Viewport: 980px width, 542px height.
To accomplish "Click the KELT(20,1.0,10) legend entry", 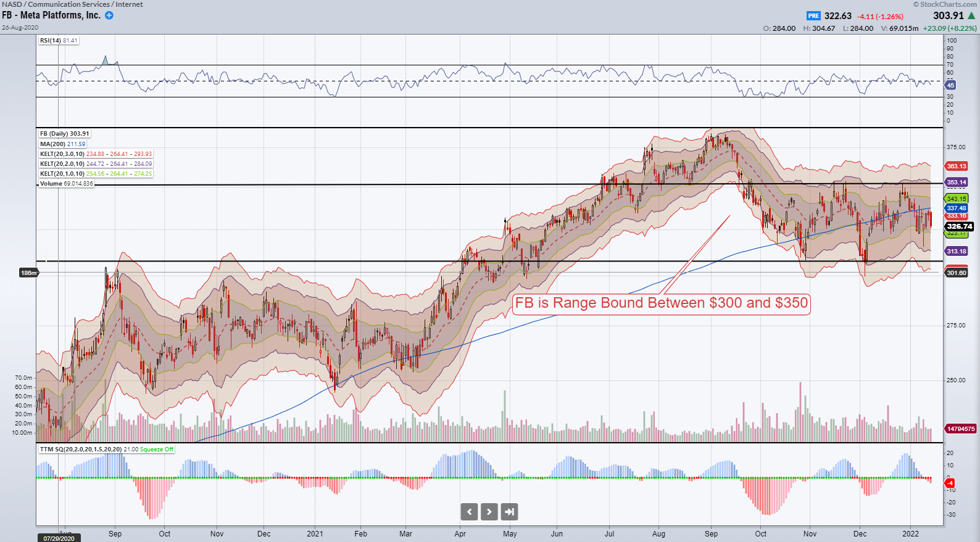I will 96,174.
